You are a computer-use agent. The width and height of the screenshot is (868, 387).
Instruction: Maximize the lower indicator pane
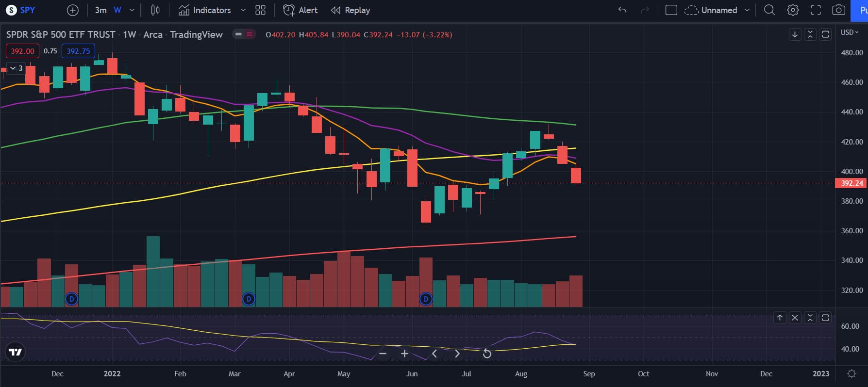825,318
